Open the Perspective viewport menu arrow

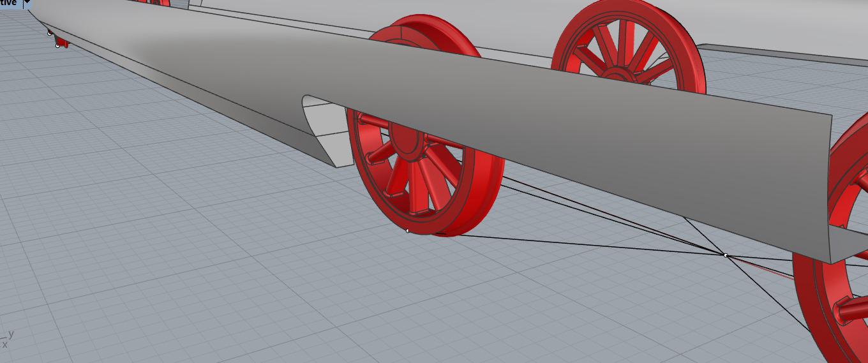[27, 3]
